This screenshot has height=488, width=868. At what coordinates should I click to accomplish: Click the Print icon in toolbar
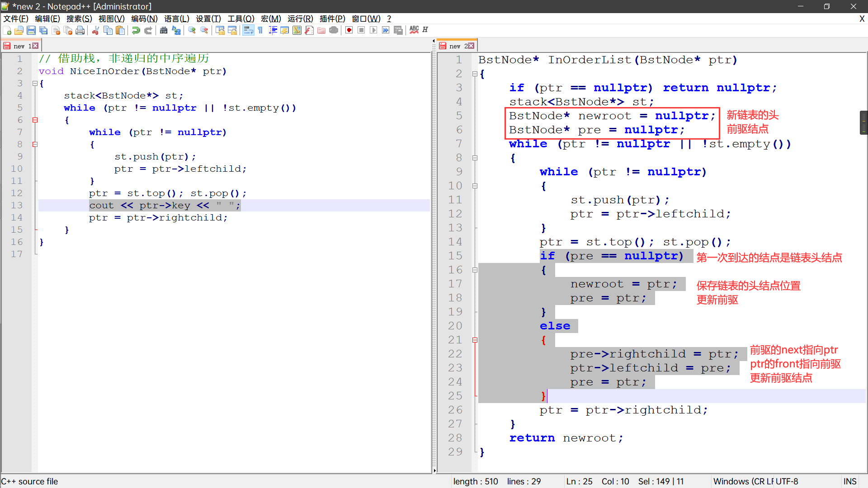[80, 30]
